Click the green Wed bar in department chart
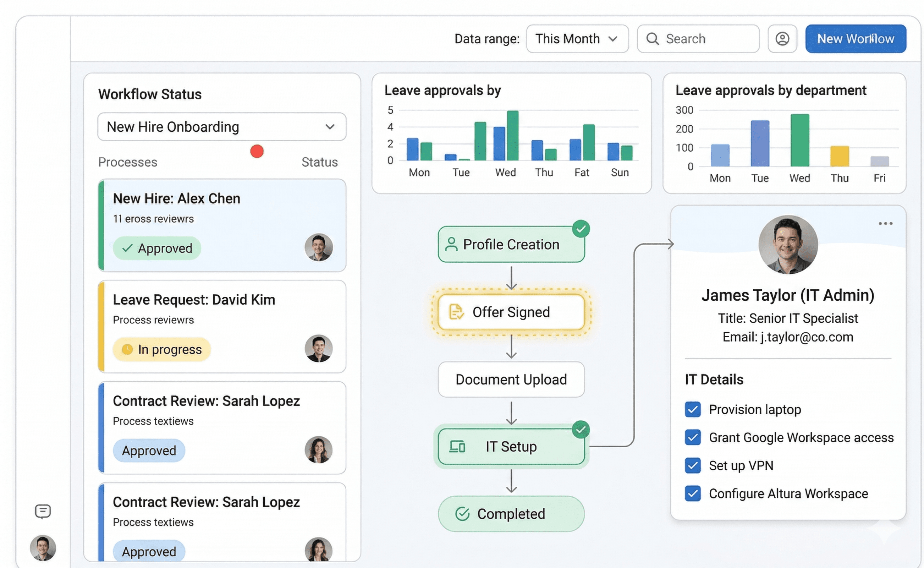Image resolution: width=924 pixels, height=568 pixels. [799, 140]
